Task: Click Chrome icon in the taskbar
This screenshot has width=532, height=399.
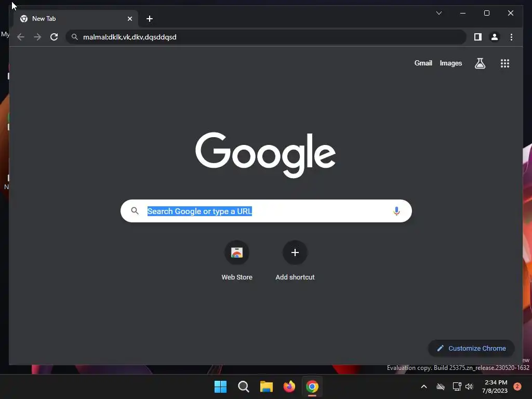Action: click(x=312, y=387)
